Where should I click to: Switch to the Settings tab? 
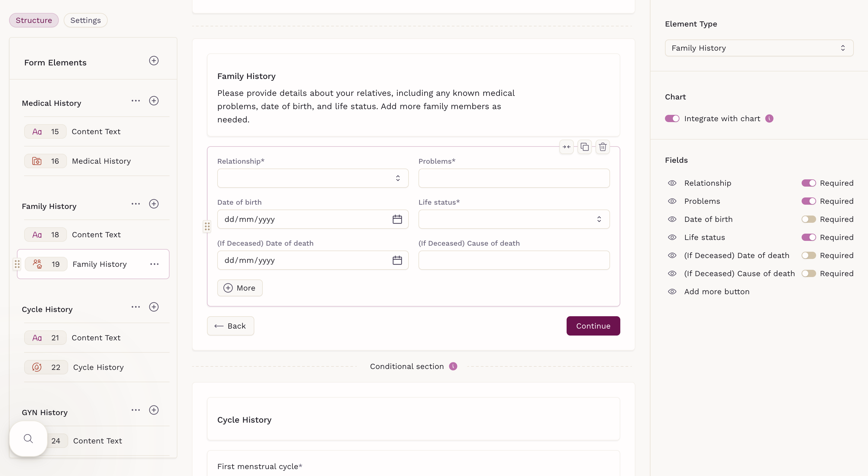tap(85, 20)
